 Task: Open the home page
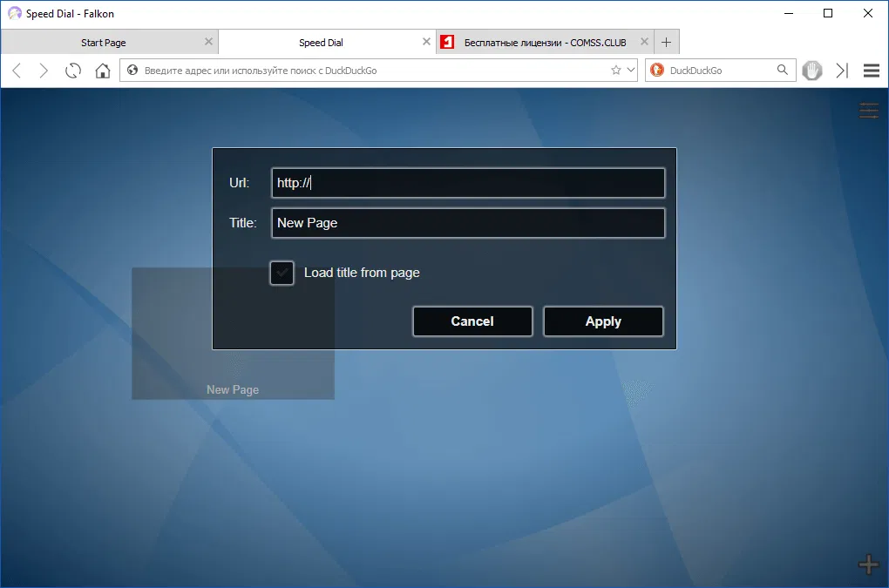(x=103, y=71)
